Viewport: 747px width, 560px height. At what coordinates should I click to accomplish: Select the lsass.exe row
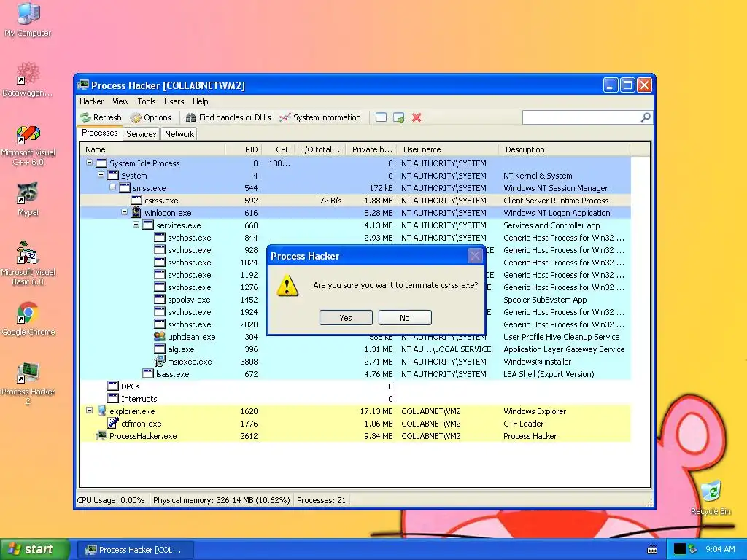tap(355, 374)
